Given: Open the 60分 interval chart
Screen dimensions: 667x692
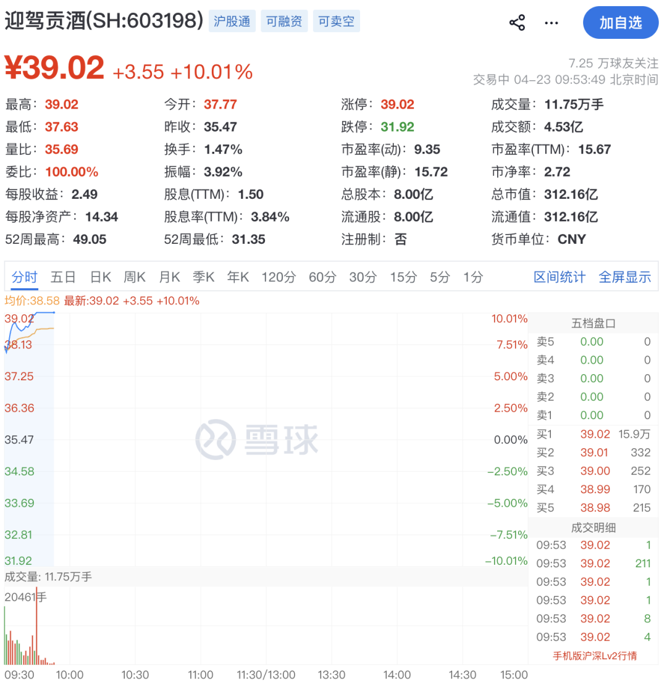Looking at the screenshot, I should point(322,277).
